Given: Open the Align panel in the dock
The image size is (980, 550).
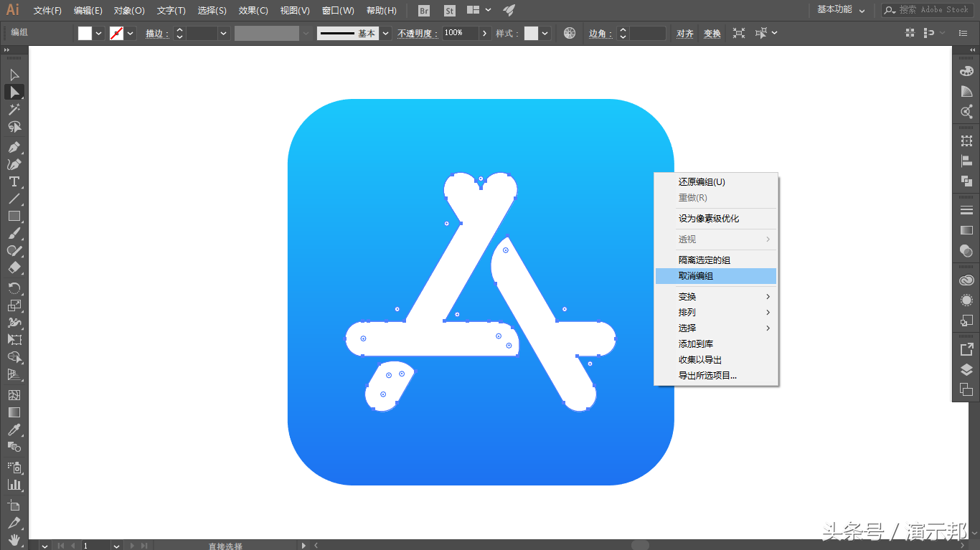Looking at the screenshot, I should [x=966, y=161].
